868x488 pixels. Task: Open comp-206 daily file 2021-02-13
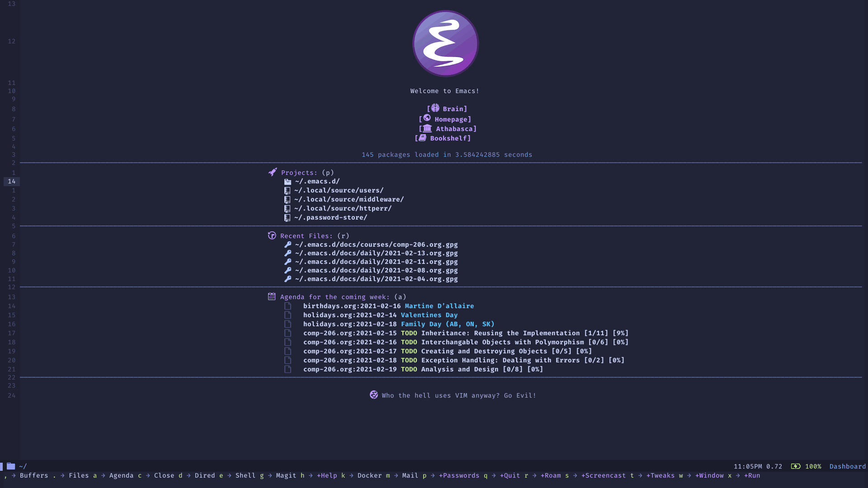click(376, 253)
